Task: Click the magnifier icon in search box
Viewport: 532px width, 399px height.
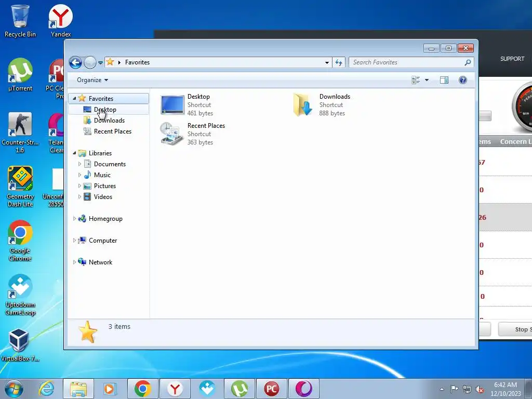Action: (x=468, y=62)
